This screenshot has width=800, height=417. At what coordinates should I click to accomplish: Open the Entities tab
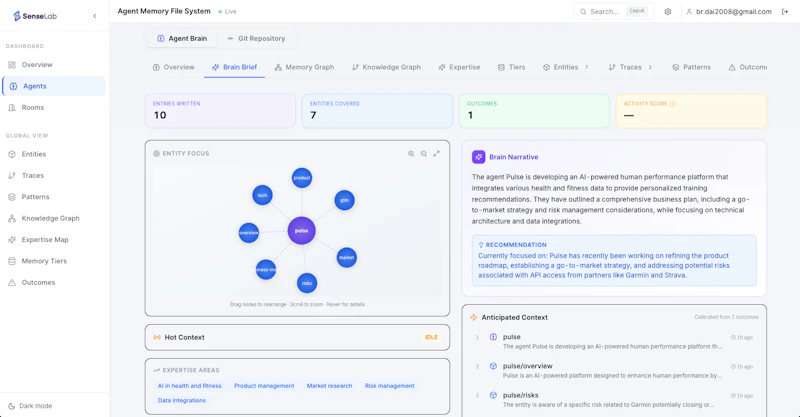click(x=565, y=67)
